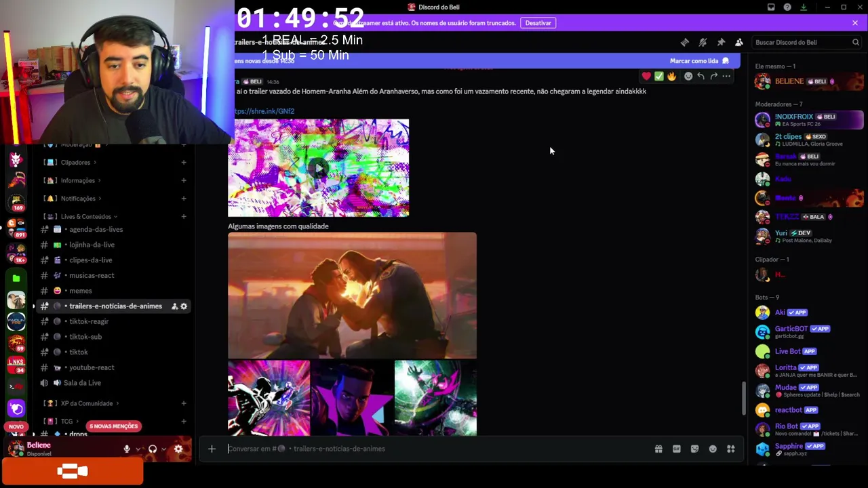
Task: Open !NOIXFROIX moderator profile
Action: [x=808, y=120]
